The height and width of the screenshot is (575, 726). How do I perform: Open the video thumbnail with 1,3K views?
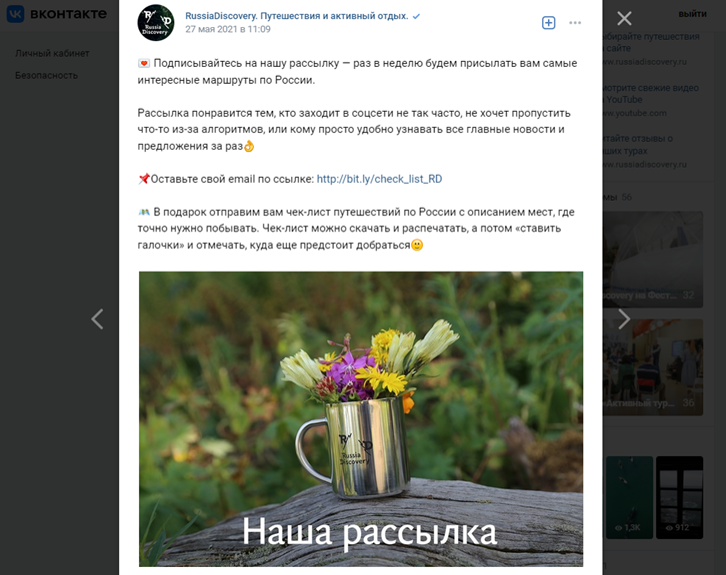pyautogui.click(x=629, y=497)
